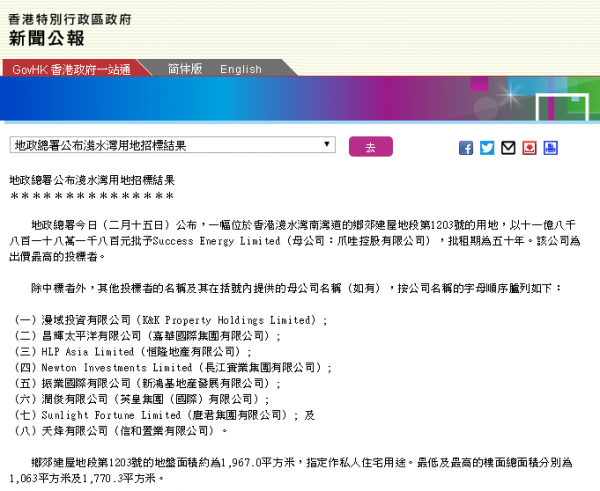Click 鷹君集團有限公司 parent company name
This screenshot has width=600, height=491.
coord(236,415)
